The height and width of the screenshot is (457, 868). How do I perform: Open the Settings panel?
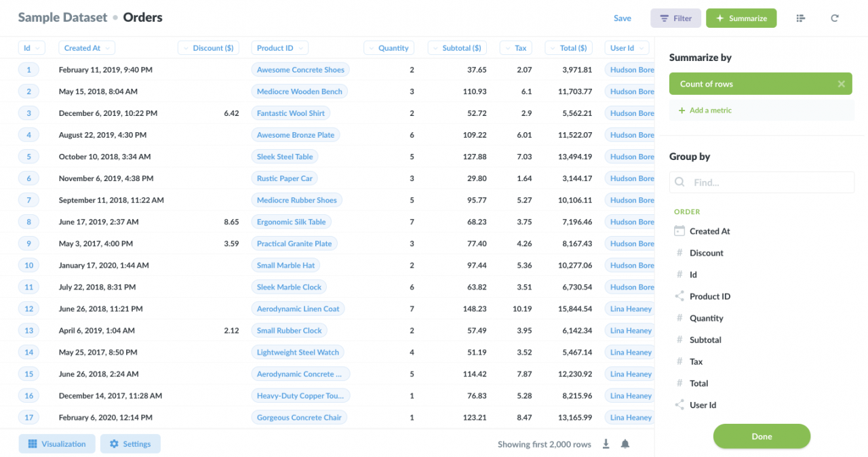(x=130, y=444)
